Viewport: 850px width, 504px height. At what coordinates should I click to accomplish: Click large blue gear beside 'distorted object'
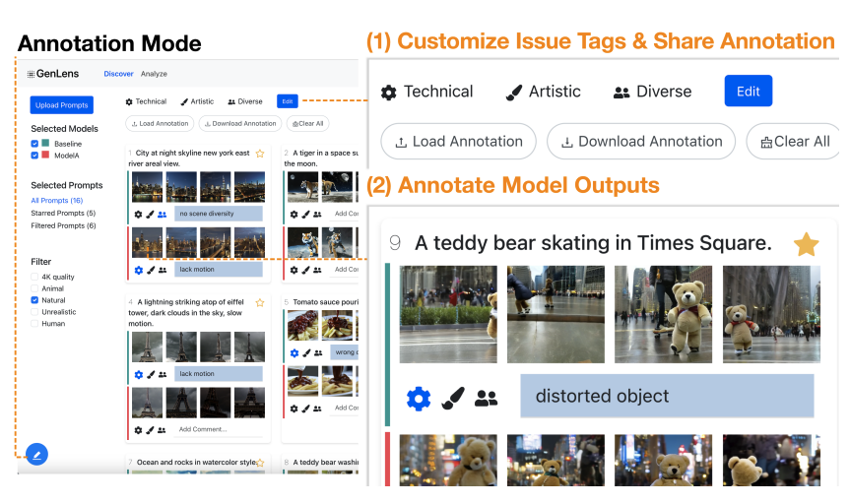click(x=419, y=399)
